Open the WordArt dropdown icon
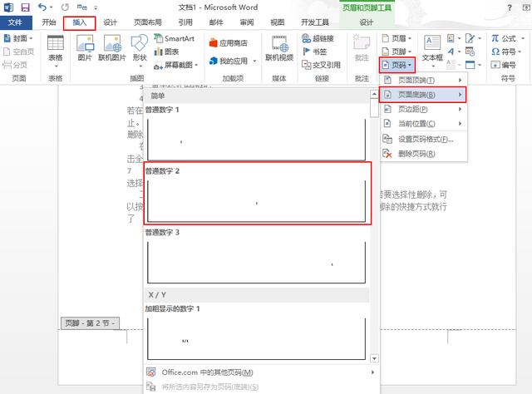Image resolution: width=532 pixels, height=394 pixels. 454,52
